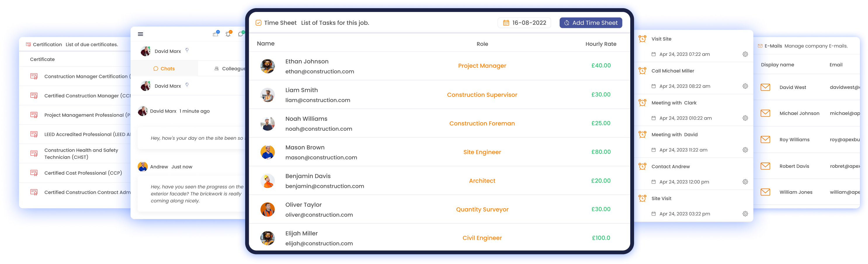Click envelope icon beside Roy Williams
The image size is (868, 264).
pos(765,140)
